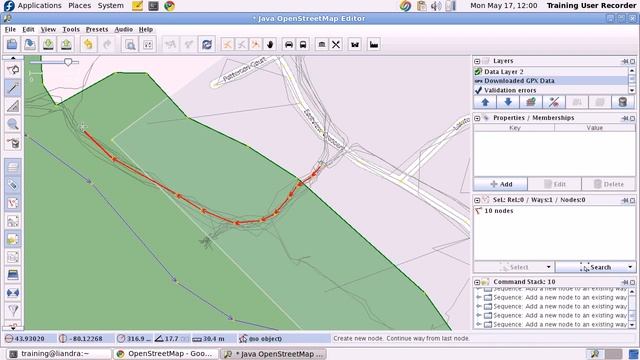The width and height of the screenshot is (640, 360).
Task: Choose the Draw nodes mode tool
Action: point(13,88)
